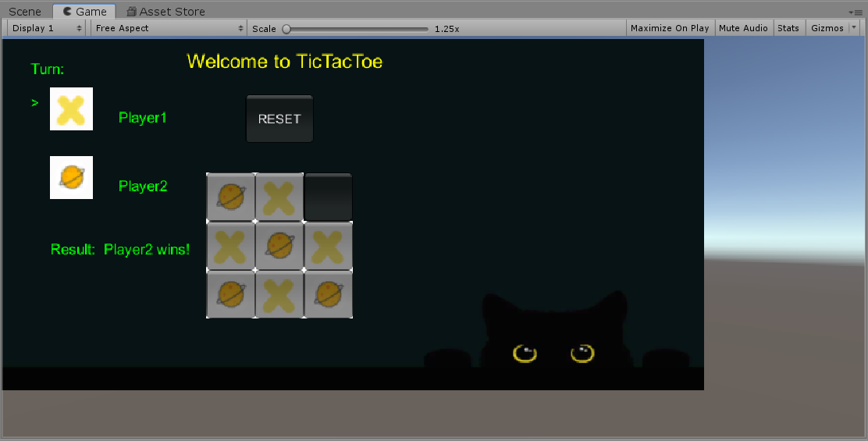Open the Free Aspect dropdown
Screen dimensions: 868x441
tap(169, 28)
